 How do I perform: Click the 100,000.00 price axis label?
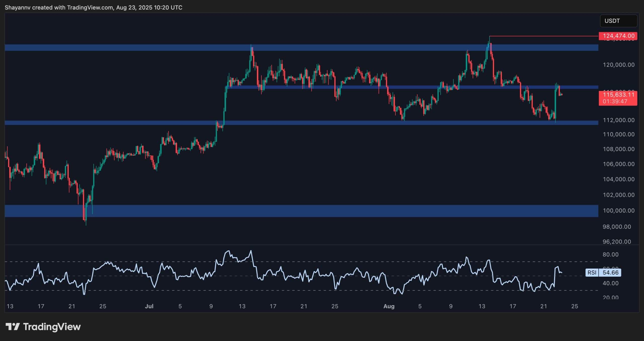619,211
